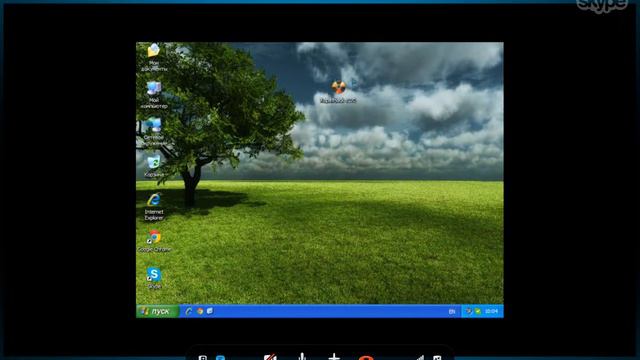Open the EN language indicator
Image resolution: width=640 pixels, height=360 pixels.
[452, 311]
